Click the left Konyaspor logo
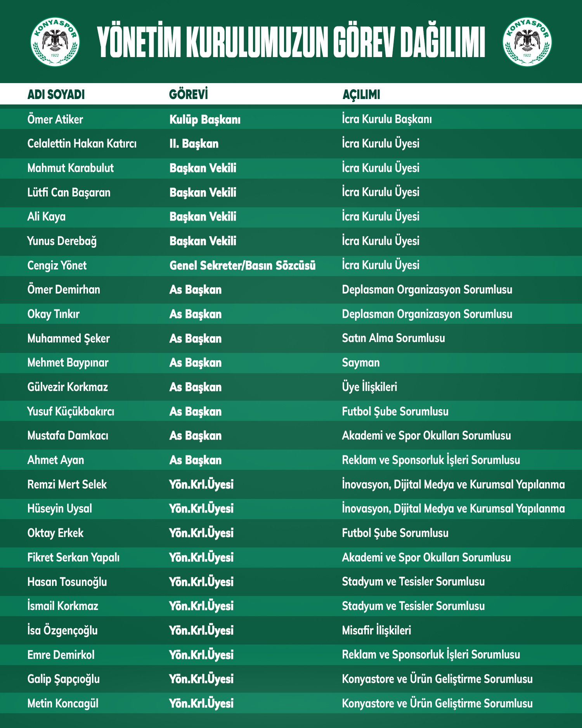582x728 pixels. (x=55, y=42)
